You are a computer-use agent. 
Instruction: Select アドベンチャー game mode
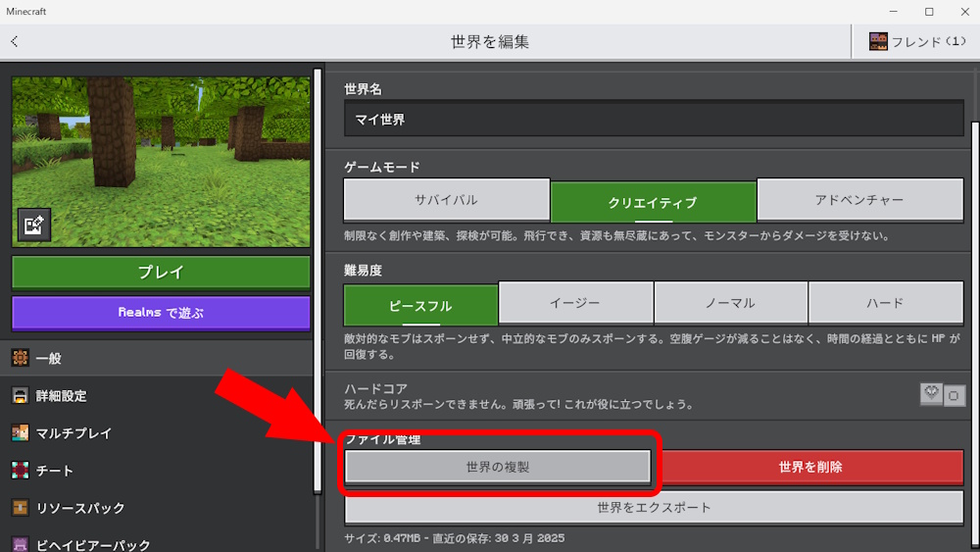[860, 200]
